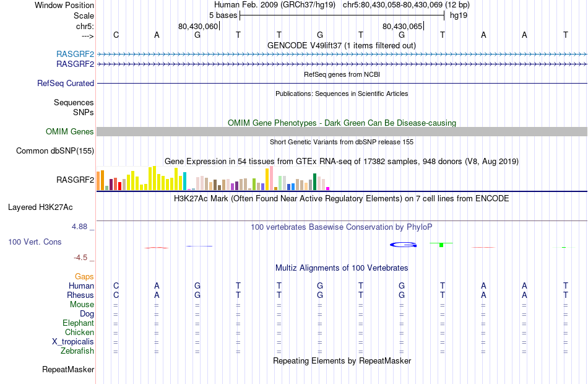
Task: Click Publications: Sequences in Scientific Articles title
Action: coord(342,94)
